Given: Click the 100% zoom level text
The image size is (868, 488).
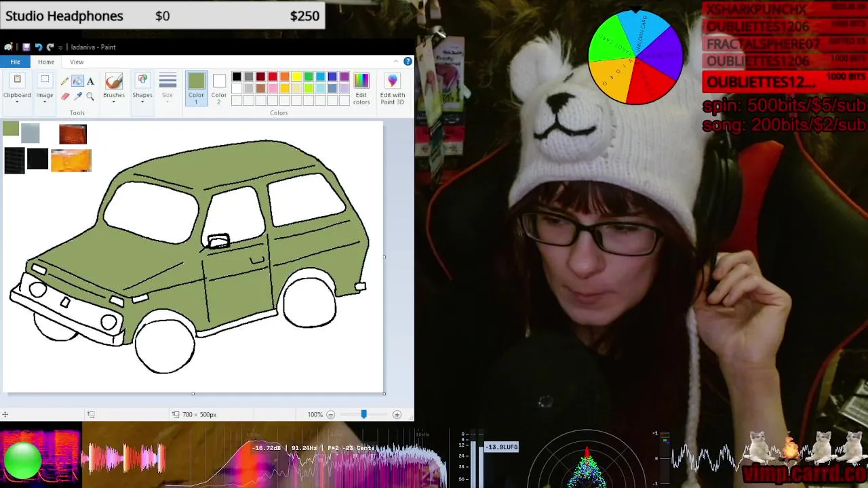Looking at the screenshot, I should pyautogui.click(x=315, y=414).
